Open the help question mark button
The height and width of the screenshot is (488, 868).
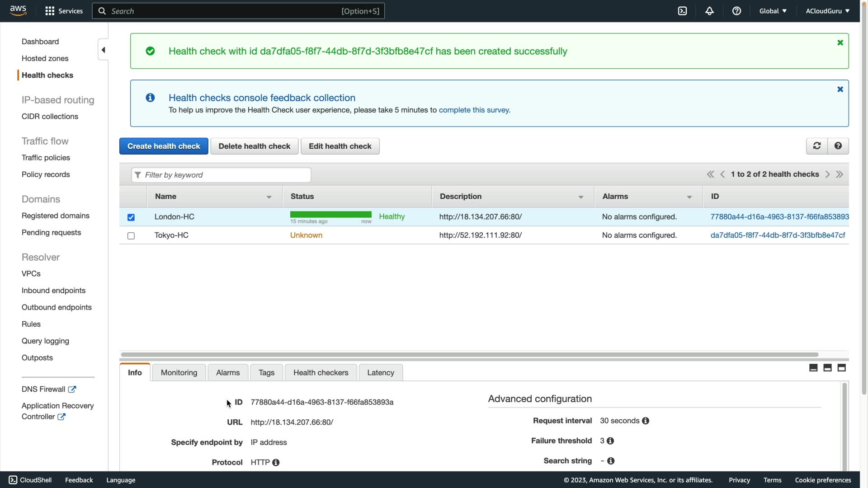838,146
